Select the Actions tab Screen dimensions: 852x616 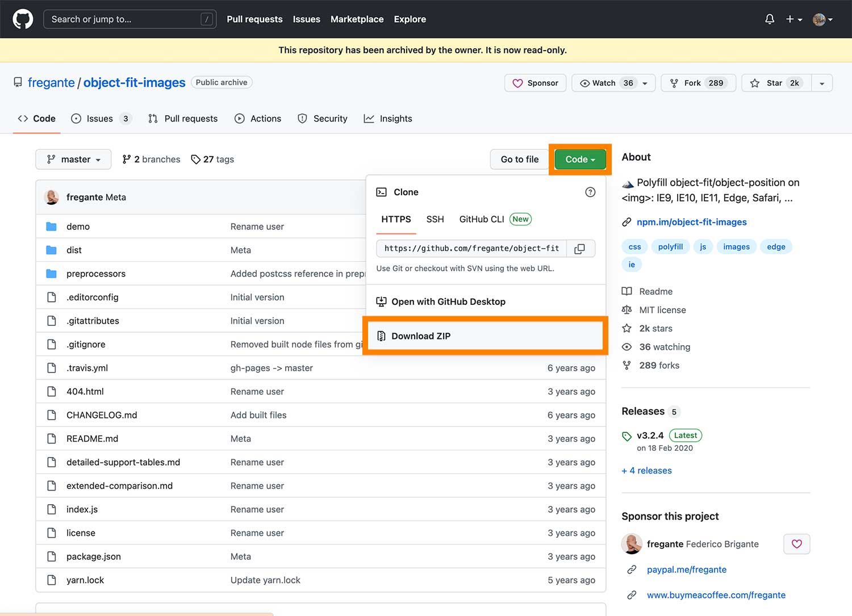coord(258,119)
